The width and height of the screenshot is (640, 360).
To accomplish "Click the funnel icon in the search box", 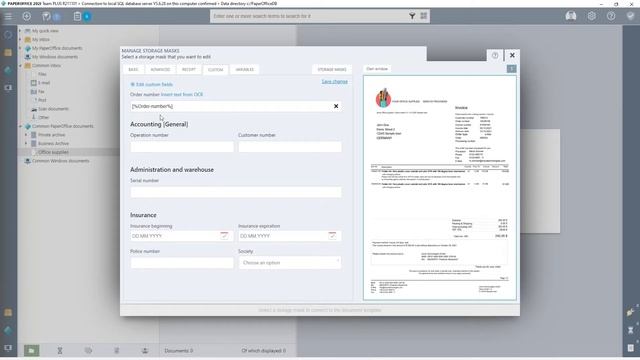I will coord(412,16).
